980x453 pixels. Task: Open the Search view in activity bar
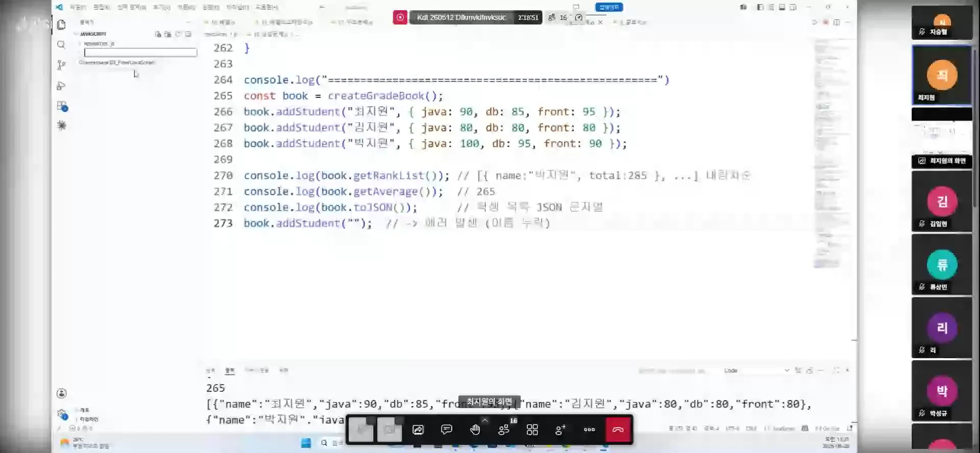point(61,45)
